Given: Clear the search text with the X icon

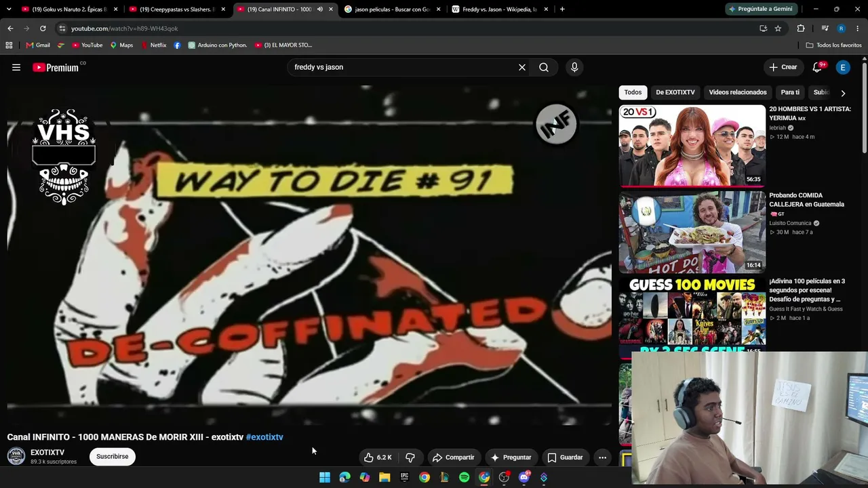Looking at the screenshot, I should pyautogui.click(x=522, y=67).
